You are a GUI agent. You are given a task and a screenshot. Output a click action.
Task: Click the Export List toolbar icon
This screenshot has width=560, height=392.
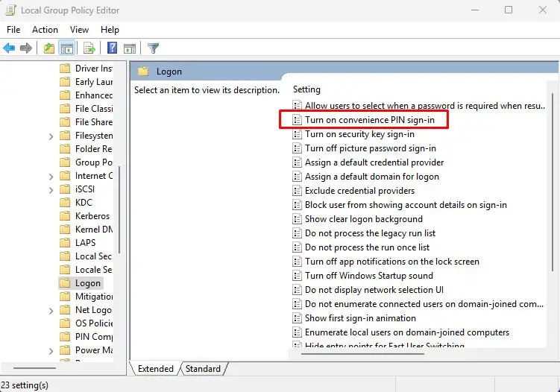click(89, 48)
